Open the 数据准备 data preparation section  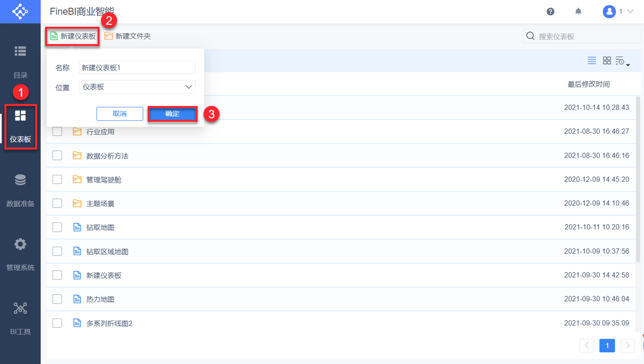coord(20,190)
